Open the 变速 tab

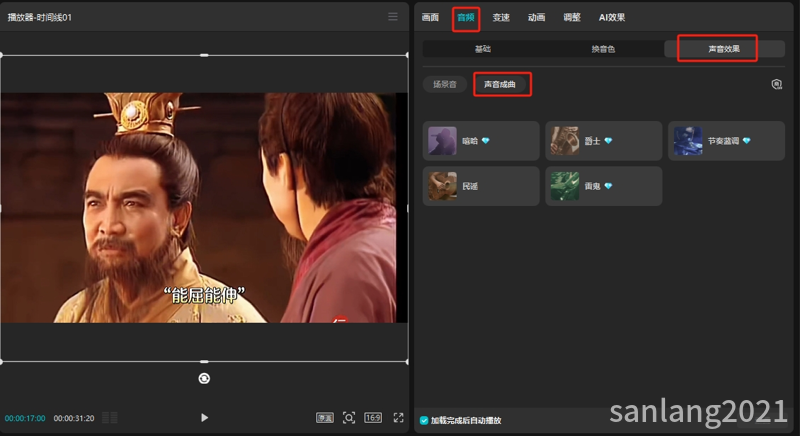pyautogui.click(x=501, y=17)
